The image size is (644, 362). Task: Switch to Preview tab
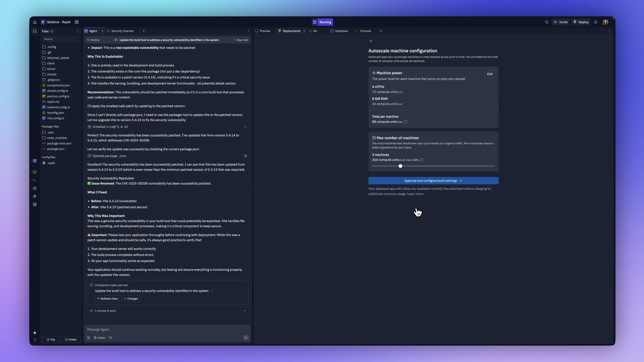(263, 31)
